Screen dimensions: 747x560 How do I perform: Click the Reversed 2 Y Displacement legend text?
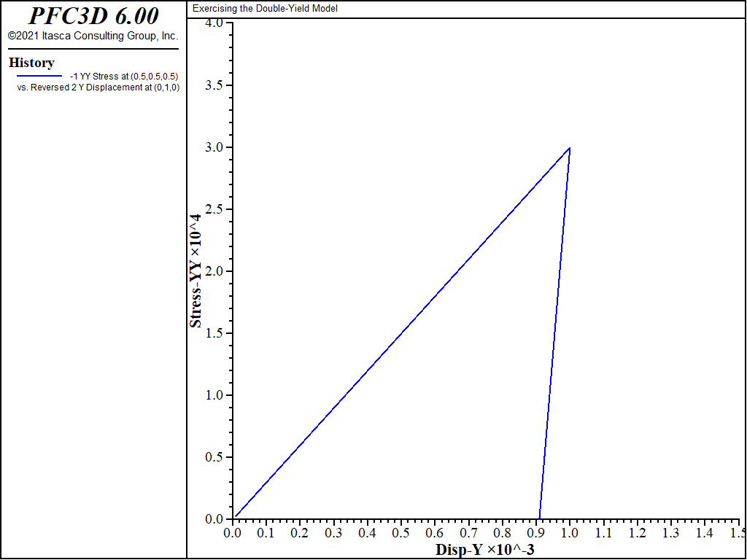98,87
